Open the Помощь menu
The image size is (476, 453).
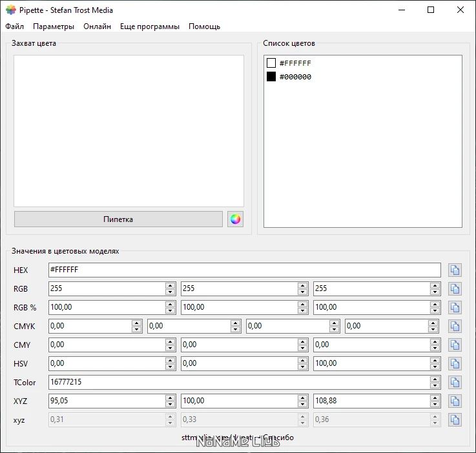204,26
